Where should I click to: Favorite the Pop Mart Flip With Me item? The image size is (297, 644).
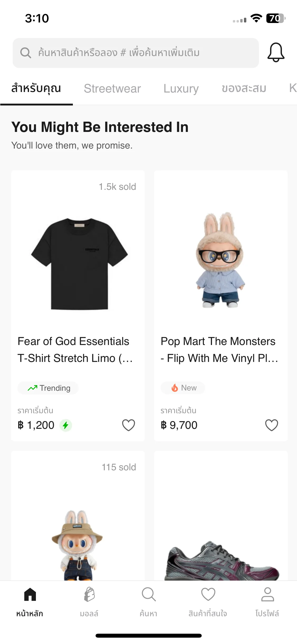pyautogui.click(x=272, y=425)
